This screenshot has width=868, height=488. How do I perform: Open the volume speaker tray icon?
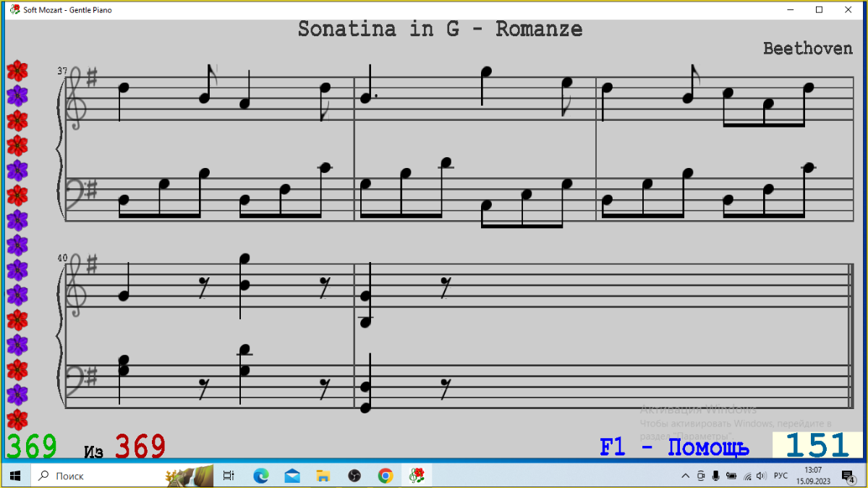click(761, 476)
